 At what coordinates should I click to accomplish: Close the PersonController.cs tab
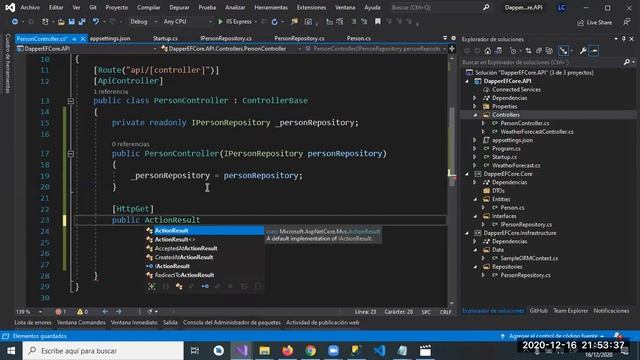[x=83, y=39]
